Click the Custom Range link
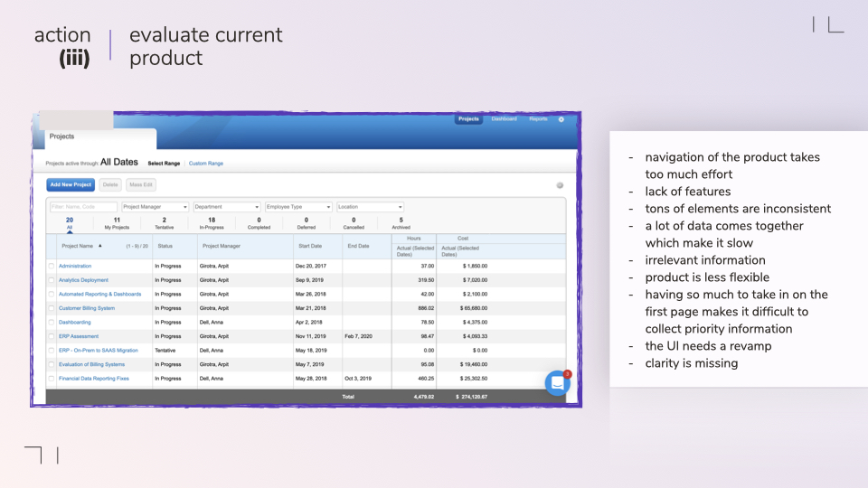The image size is (868, 488). pos(205,164)
